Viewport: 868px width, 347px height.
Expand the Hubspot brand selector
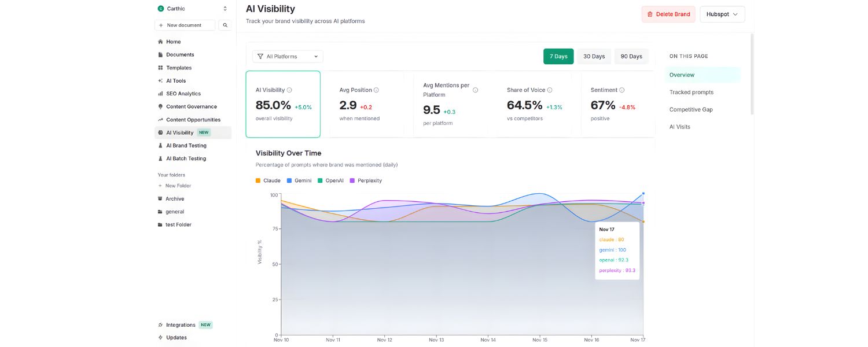(722, 14)
